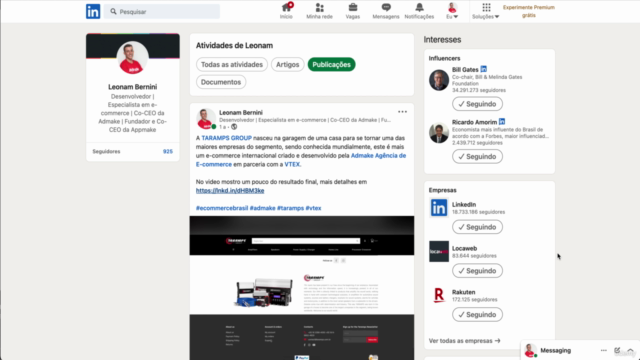Toggle Seguindo for Locaweb
640x360 pixels.
pos(477,271)
